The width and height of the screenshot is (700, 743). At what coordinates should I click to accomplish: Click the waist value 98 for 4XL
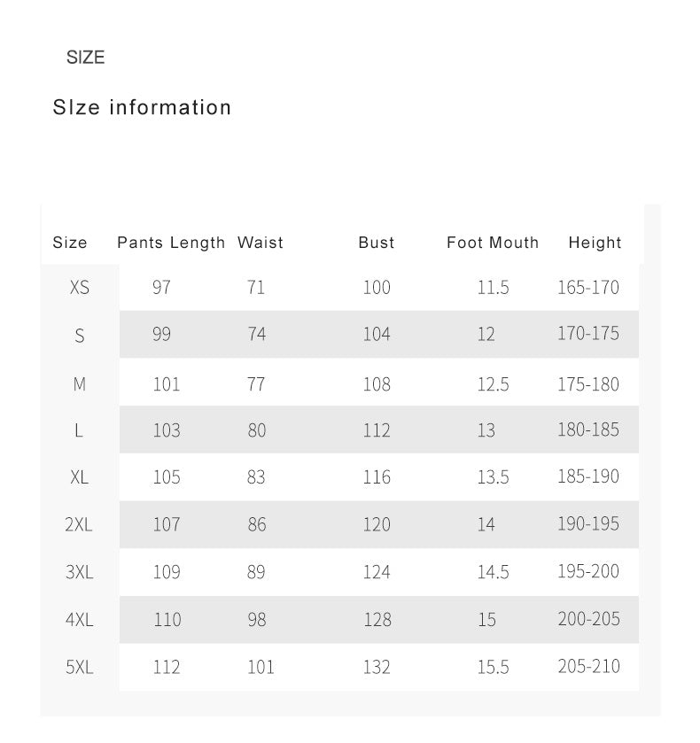click(x=257, y=620)
